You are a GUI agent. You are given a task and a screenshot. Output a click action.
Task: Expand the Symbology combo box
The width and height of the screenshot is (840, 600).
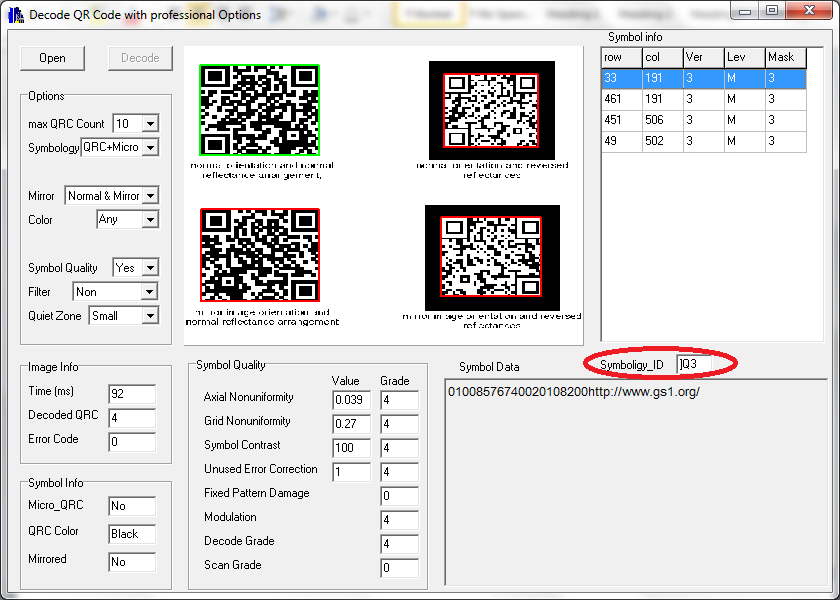[x=151, y=147]
